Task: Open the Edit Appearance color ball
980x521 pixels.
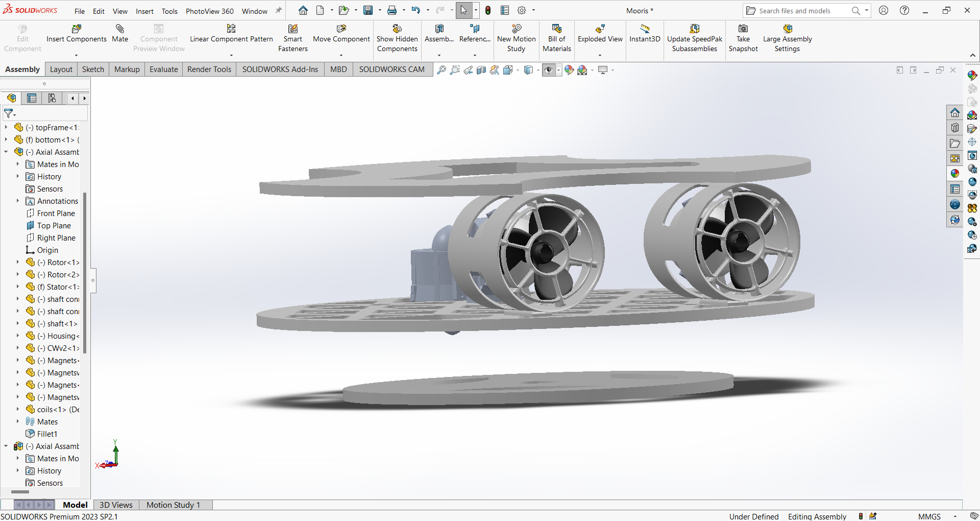Action: click(x=569, y=70)
